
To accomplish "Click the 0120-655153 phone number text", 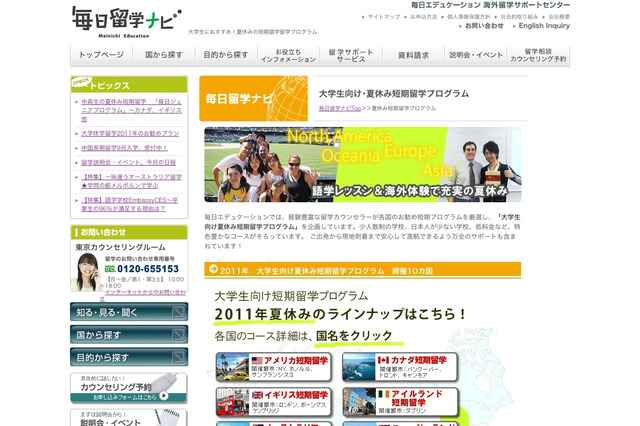I will click(148, 269).
